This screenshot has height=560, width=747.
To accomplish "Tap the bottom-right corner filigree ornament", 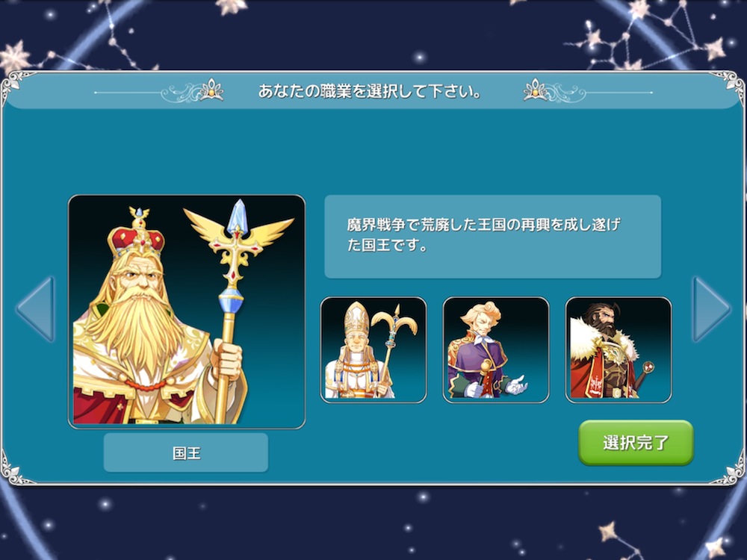I will tap(729, 469).
